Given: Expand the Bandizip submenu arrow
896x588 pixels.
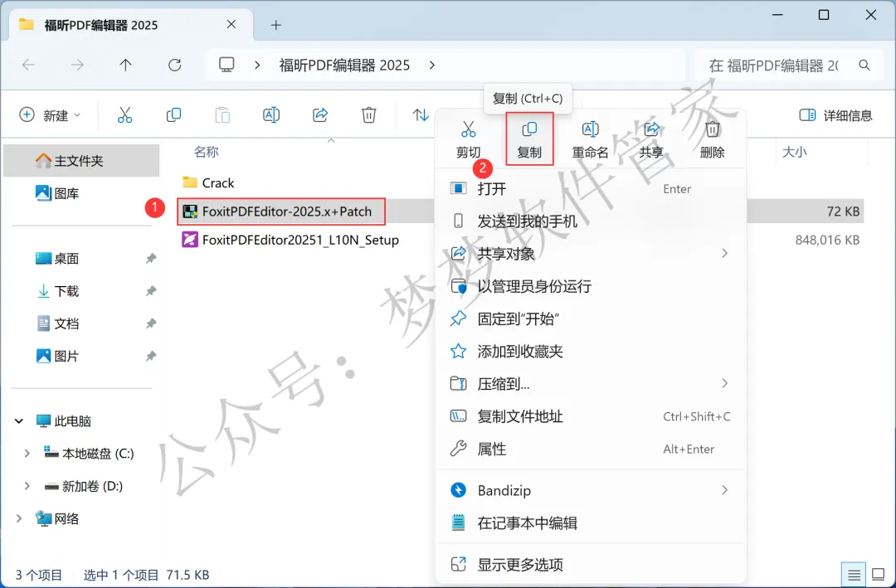Looking at the screenshot, I should point(724,489).
